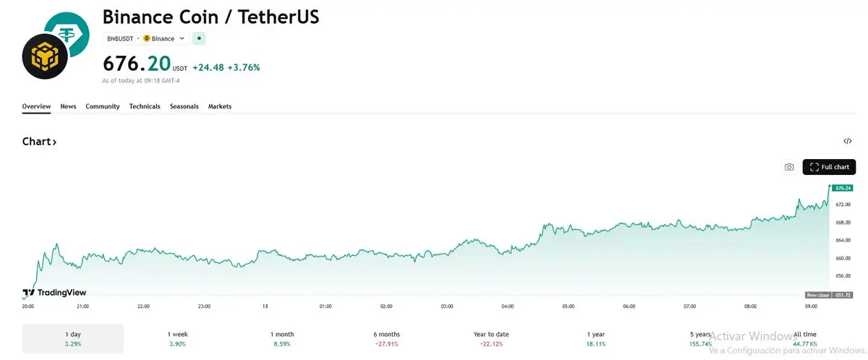Click the camera snapshot icon
Viewport: 868px width, 360px height.
[x=789, y=167]
